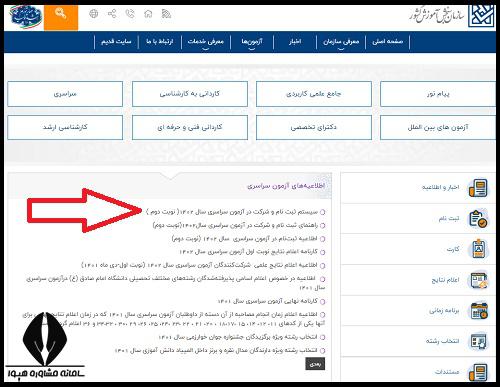This screenshot has height=387, width=500.
Task: Open link کارنامه اعلام نتایج نوبت اول
Action: 249,252
